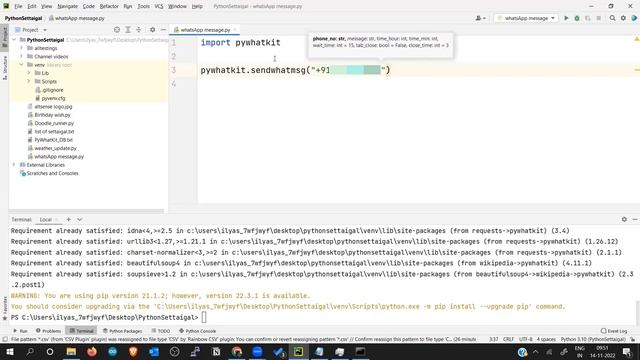
Task: Switch to the Local terminal tab
Action: click(x=45, y=220)
